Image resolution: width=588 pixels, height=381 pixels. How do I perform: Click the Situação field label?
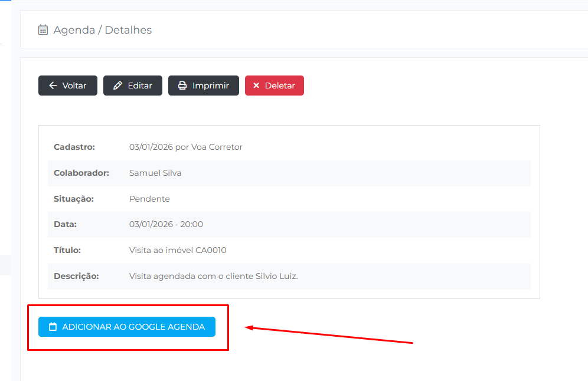(74, 199)
